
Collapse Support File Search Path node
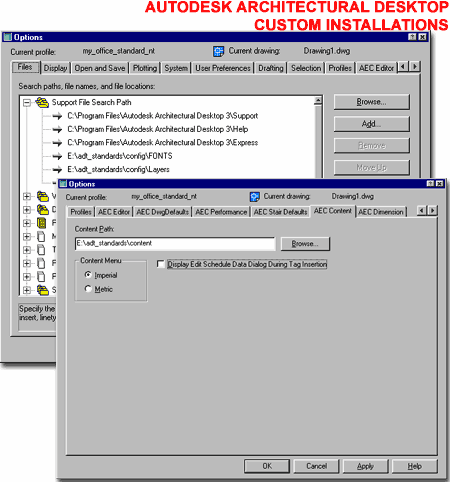click(27, 103)
